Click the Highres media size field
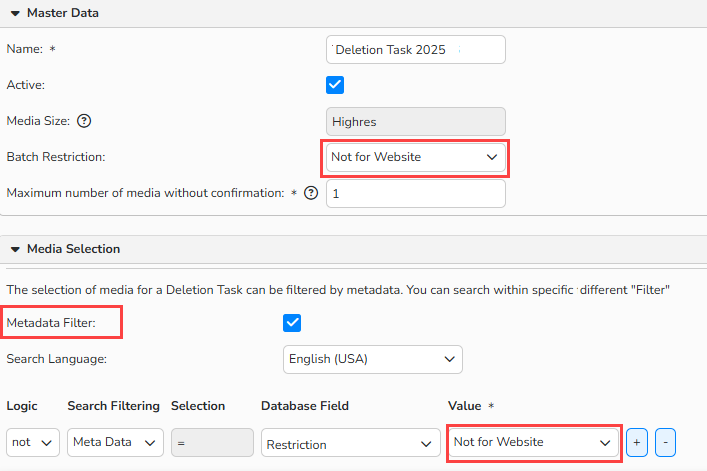The width and height of the screenshot is (707, 471). click(415, 121)
